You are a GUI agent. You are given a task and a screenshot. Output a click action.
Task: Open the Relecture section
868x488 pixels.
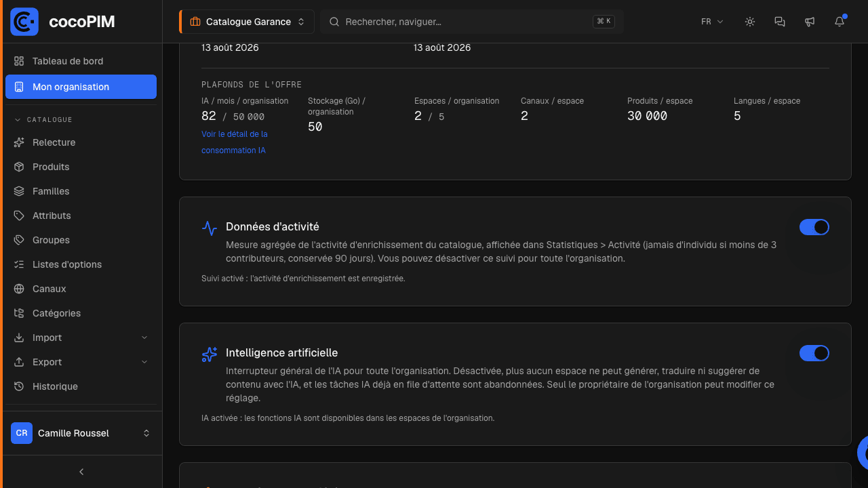pos(81,142)
